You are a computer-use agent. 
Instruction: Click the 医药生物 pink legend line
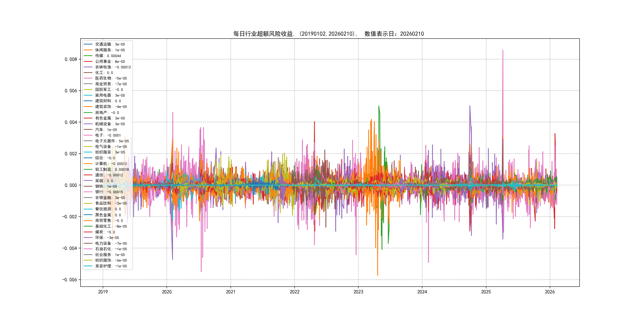click(x=88, y=78)
